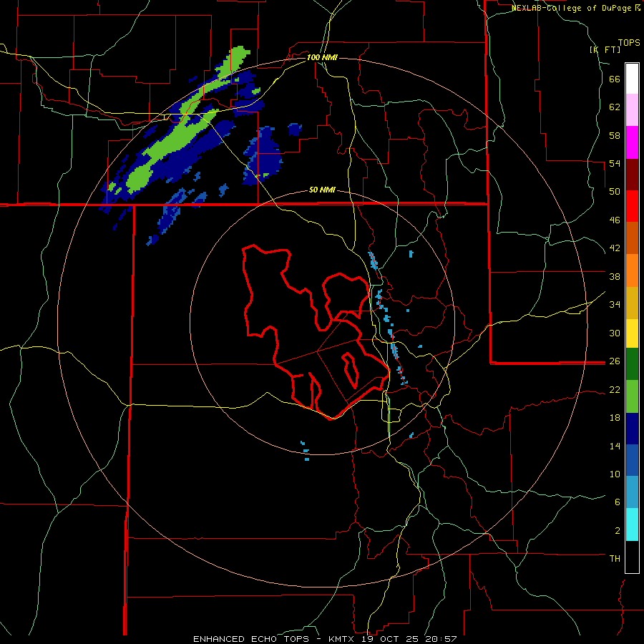Click the legend value 2
The height and width of the screenshot is (644, 644).
pos(617,530)
